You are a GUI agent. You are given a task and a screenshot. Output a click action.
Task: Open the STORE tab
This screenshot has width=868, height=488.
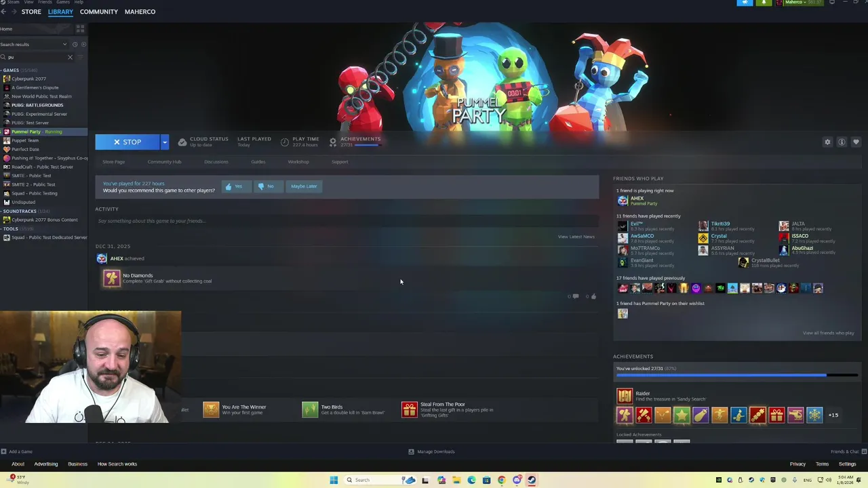[x=31, y=12]
